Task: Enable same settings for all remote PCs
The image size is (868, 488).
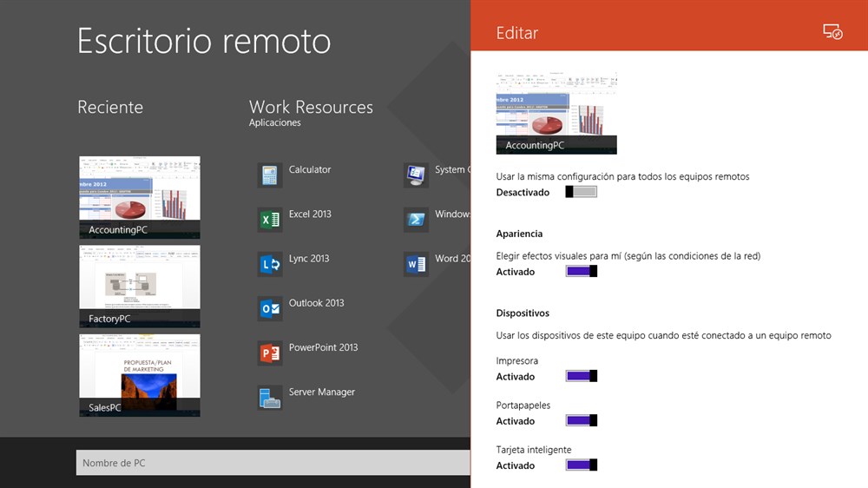Action: 581,192
